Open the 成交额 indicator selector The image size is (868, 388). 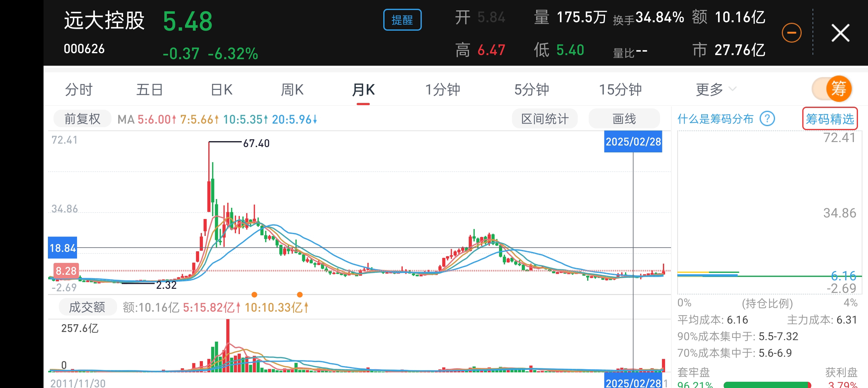(x=87, y=307)
